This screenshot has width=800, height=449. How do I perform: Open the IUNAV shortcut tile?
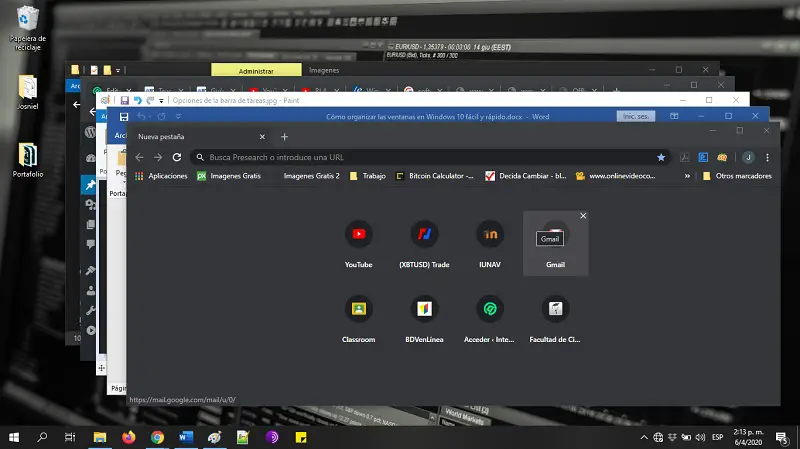pyautogui.click(x=490, y=243)
